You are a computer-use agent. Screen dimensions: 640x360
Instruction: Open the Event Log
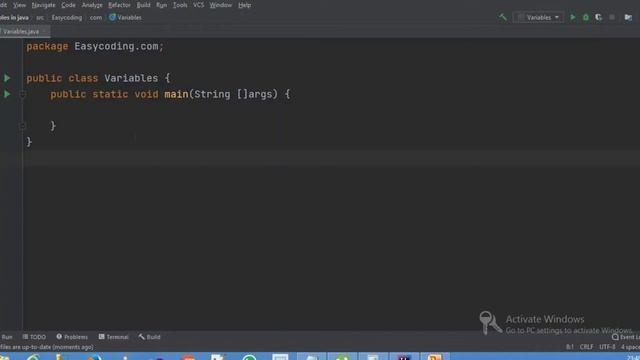(x=626, y=338)
